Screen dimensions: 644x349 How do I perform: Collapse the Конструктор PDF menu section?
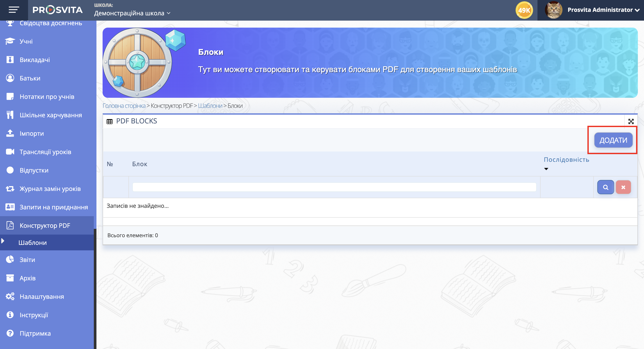point(45,226)
